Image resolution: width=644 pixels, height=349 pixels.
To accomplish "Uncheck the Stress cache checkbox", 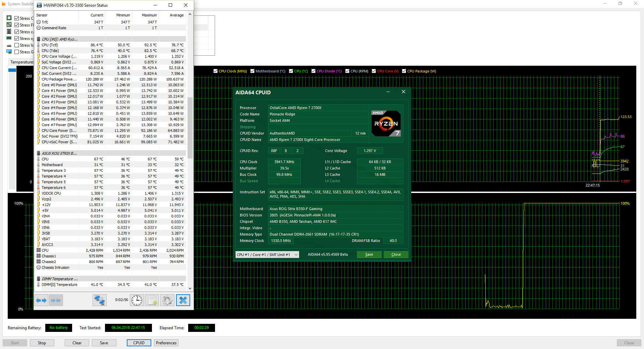I will click(x=16, y=32).
